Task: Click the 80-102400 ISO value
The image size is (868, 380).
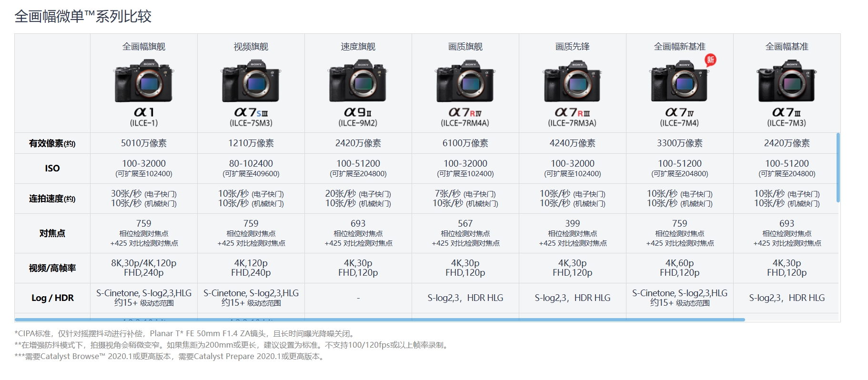Action: coord(251,163)
